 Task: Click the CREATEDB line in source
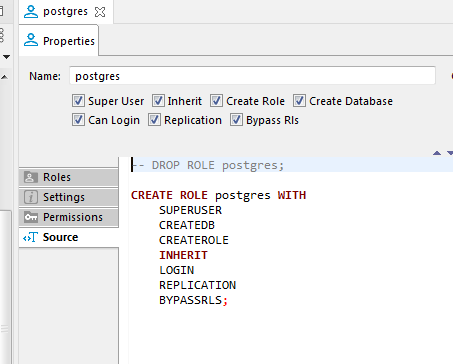pos(187,225)
